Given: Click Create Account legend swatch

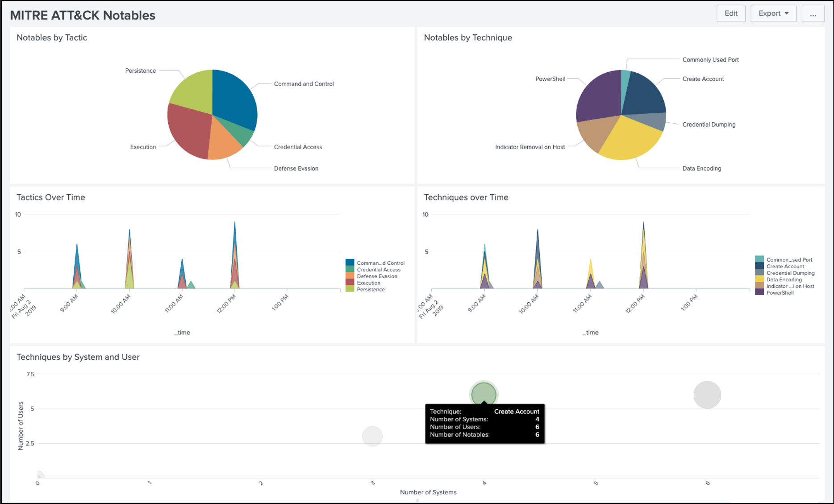Looking at the screenshot, I should (759, 266).
